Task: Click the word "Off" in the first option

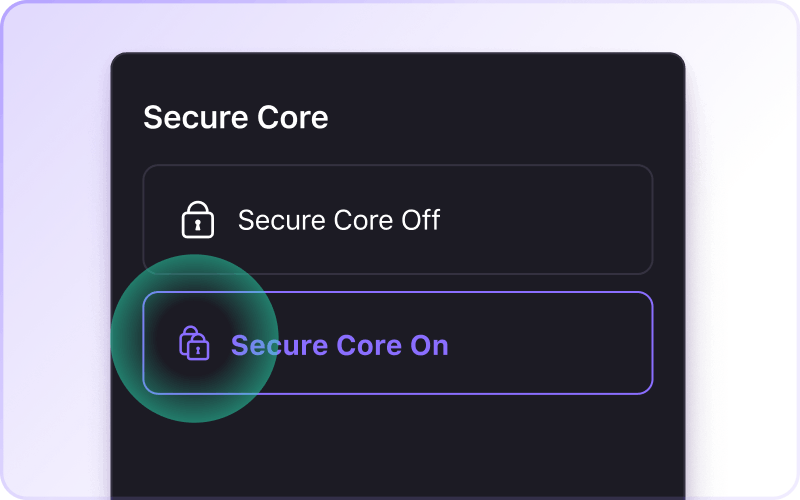Action: (420, 220)
